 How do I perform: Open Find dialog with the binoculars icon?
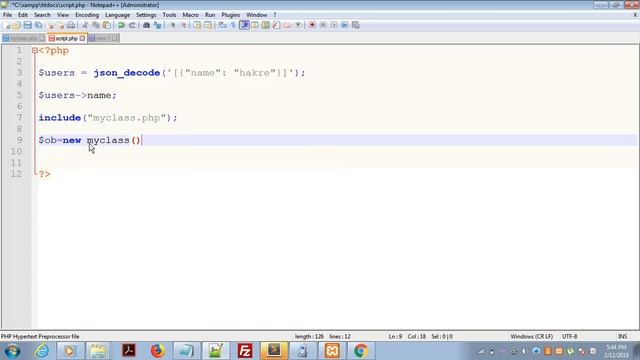point(146,25)
